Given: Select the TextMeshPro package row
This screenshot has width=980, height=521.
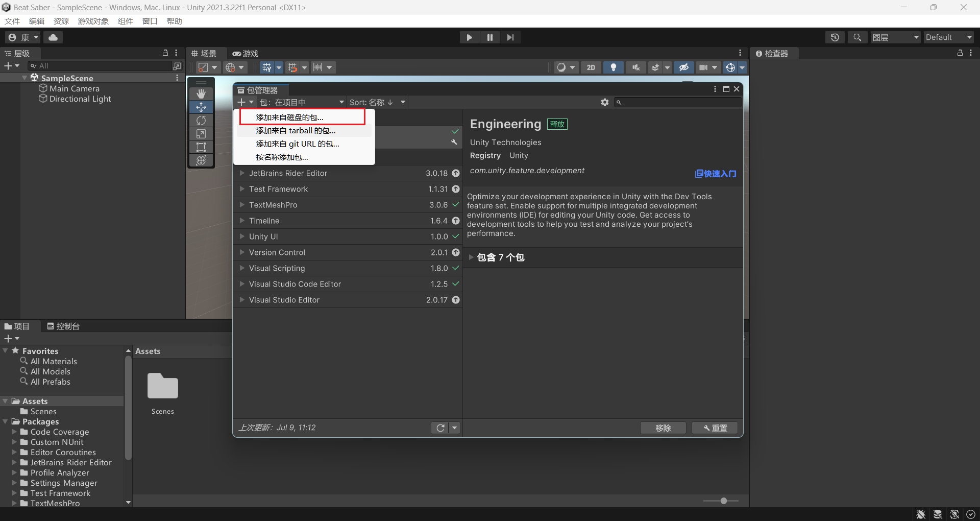Looking at the screenshot, I should click(x=348, y=205).
